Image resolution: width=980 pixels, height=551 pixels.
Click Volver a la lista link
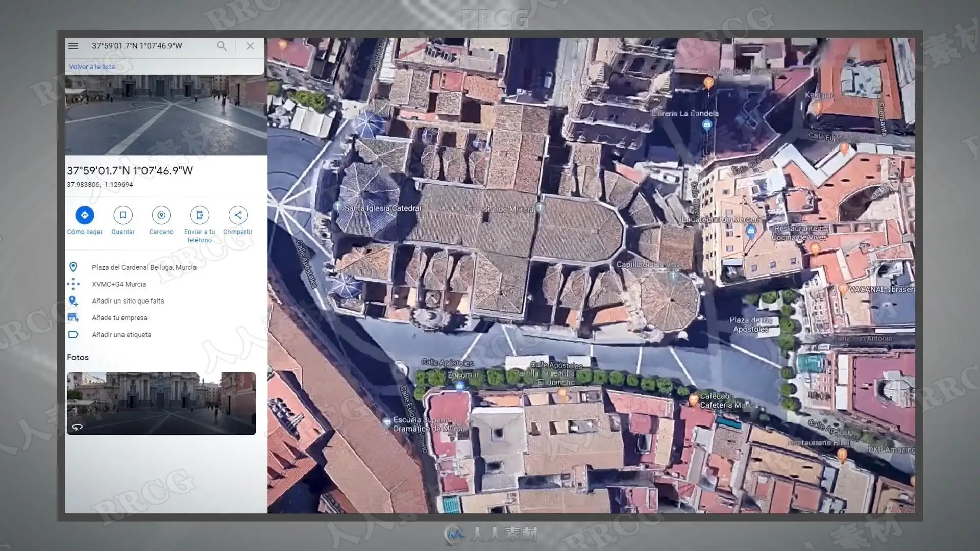pyautogui.click(x=92, y=67)
